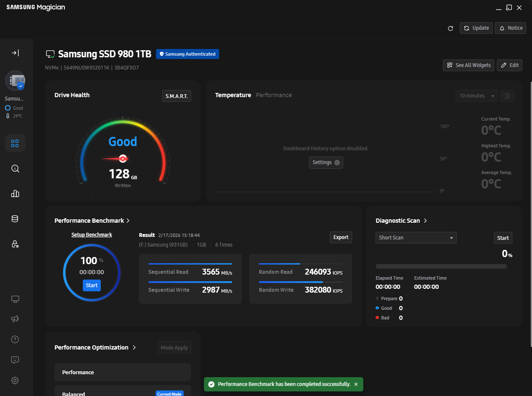
Task: Open the Short Scan type dropdown
Action: [416, 238]
